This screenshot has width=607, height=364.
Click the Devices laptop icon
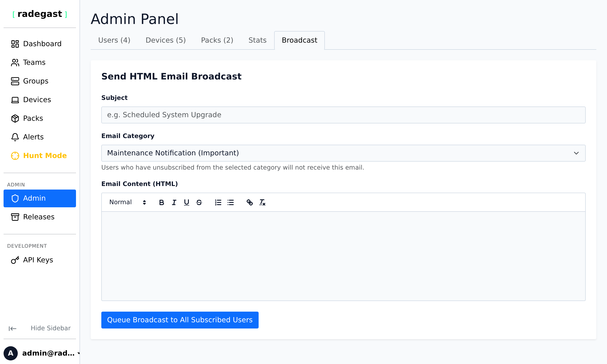15,100
